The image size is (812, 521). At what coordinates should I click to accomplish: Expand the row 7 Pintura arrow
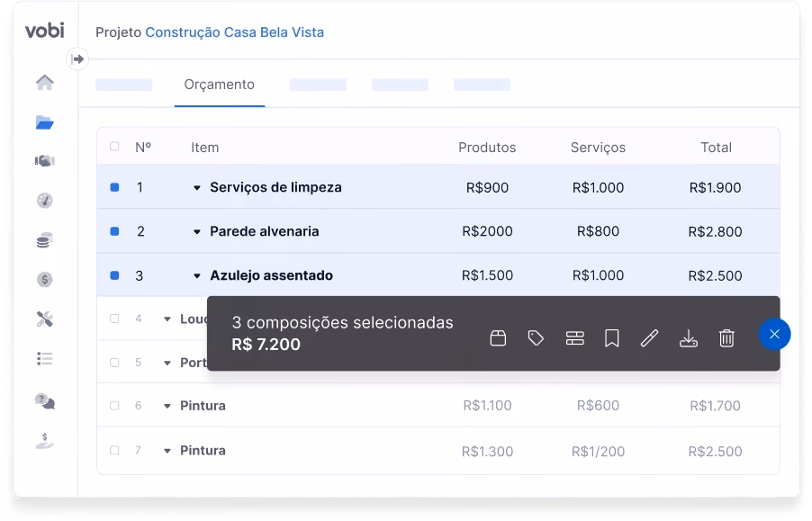(x=167, y=451)
